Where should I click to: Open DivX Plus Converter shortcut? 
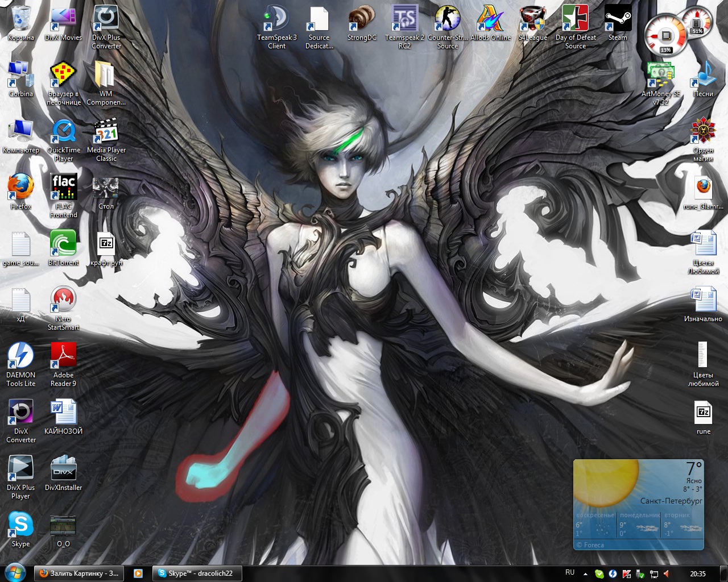[106, 27]
